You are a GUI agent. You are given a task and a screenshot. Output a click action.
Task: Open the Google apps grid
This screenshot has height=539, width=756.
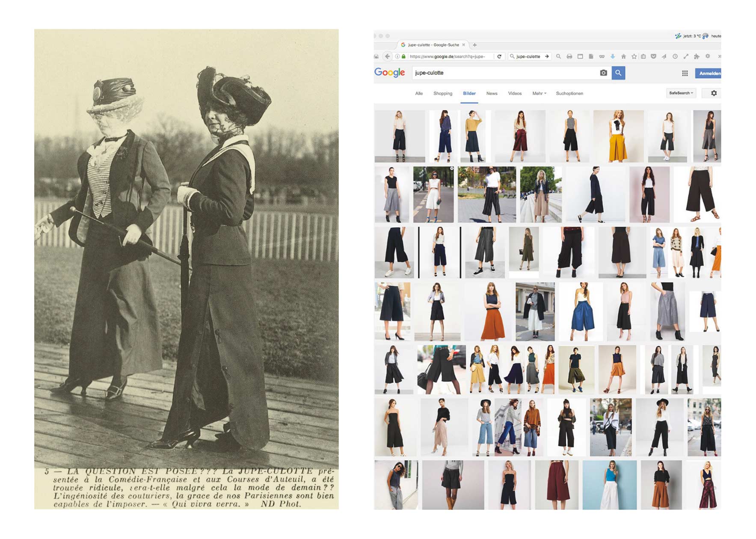685,74
